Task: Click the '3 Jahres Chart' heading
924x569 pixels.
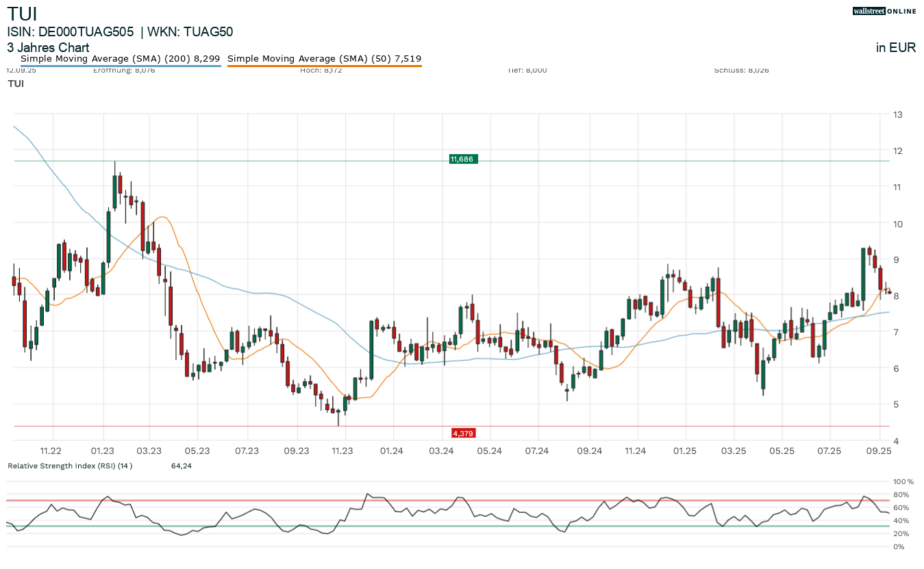Action: pyautogui.click(x=48, y=48)
